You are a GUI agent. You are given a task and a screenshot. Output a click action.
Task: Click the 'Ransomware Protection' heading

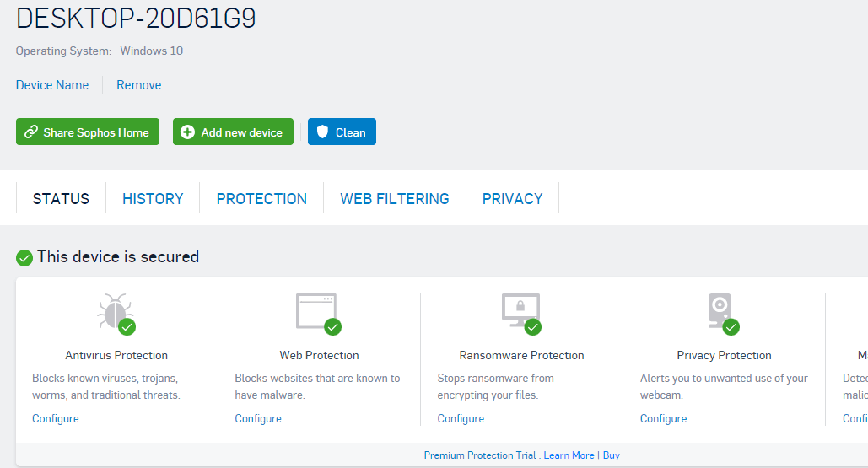(x=521, y=355)
